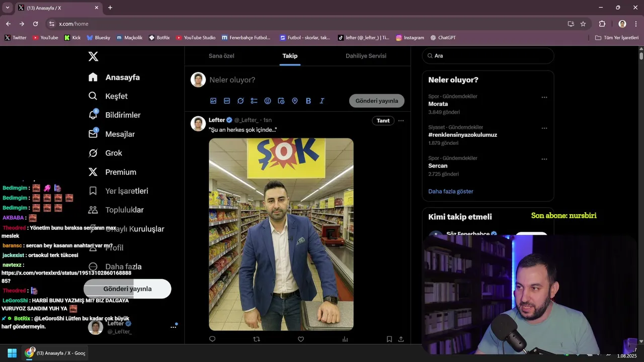Screen dimensions: 644x362
Task: Open YouTube bookmark
Action: coord(45,38)
